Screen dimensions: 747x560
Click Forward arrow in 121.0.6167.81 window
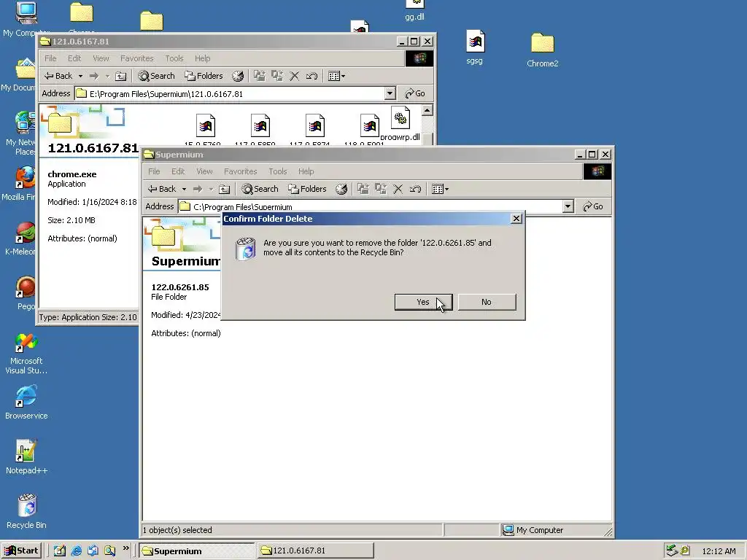click(x=94, y=76)
